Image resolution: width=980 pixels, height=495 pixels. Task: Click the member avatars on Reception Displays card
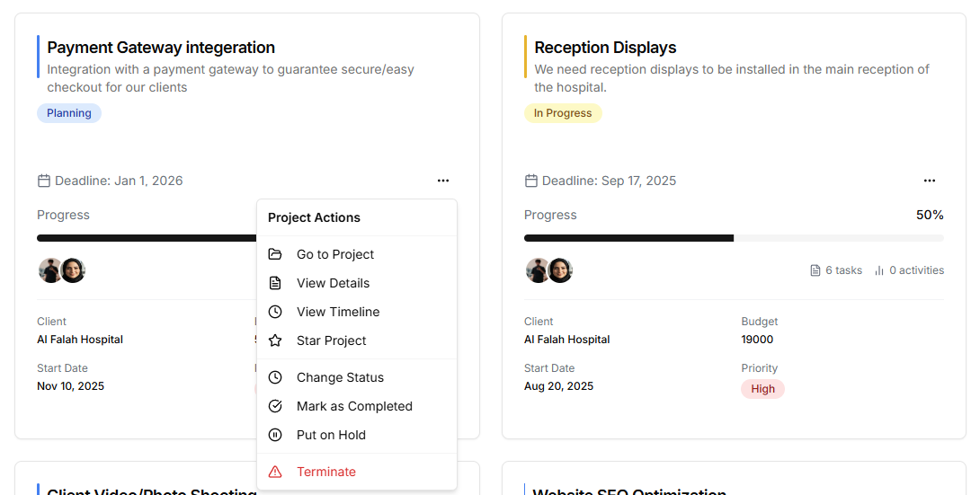[548, 270]
